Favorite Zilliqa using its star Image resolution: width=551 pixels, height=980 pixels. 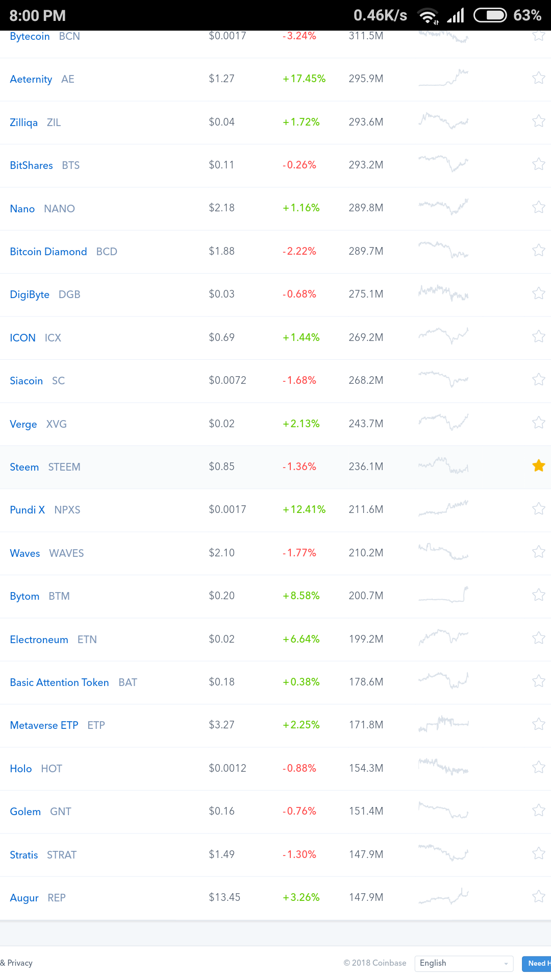pos(538,121)
